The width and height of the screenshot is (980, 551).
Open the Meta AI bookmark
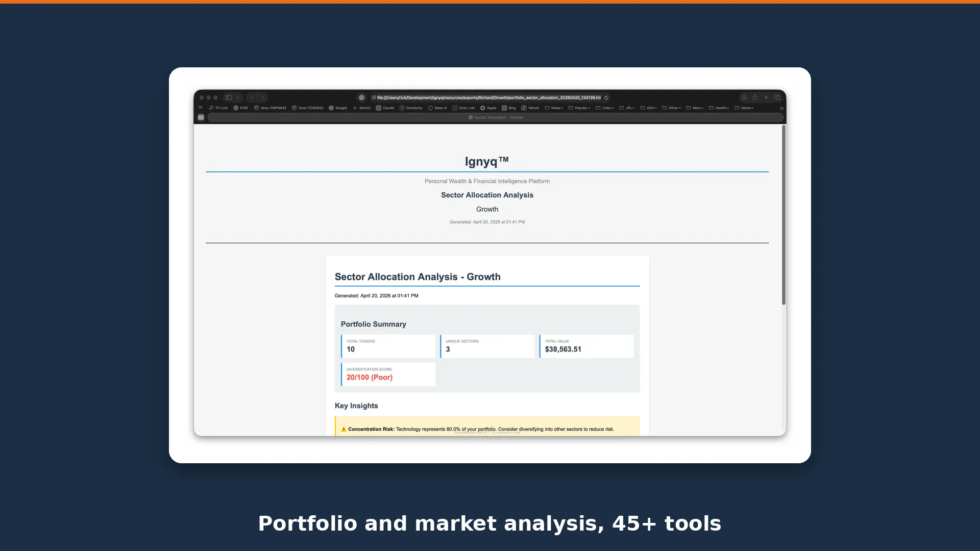tap(437, 108)
